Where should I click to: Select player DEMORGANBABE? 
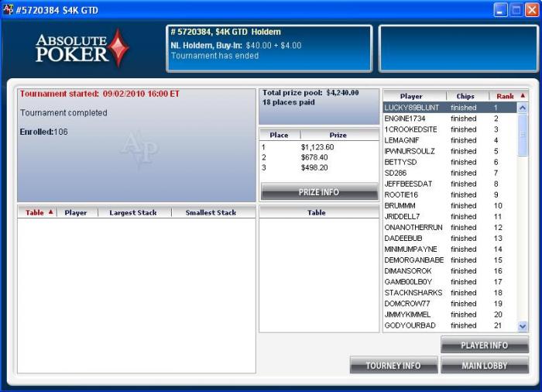click(450, 260)
